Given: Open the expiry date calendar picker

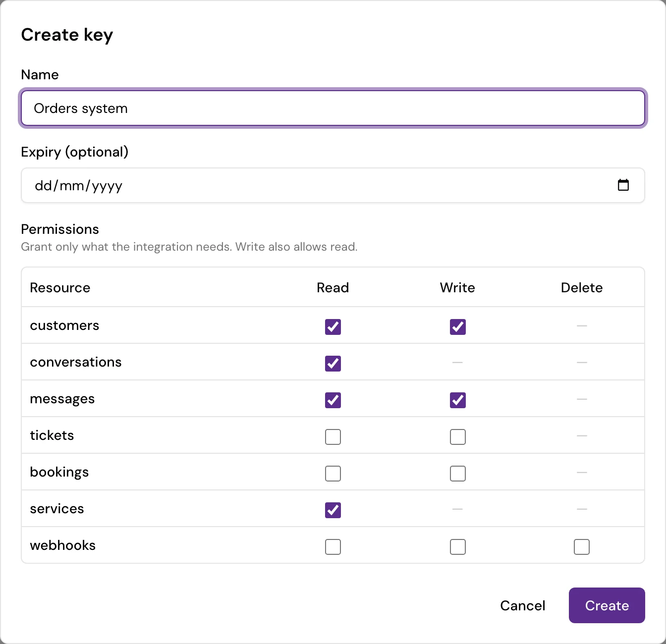Looking at the screenshot, I should click(623, 185).
